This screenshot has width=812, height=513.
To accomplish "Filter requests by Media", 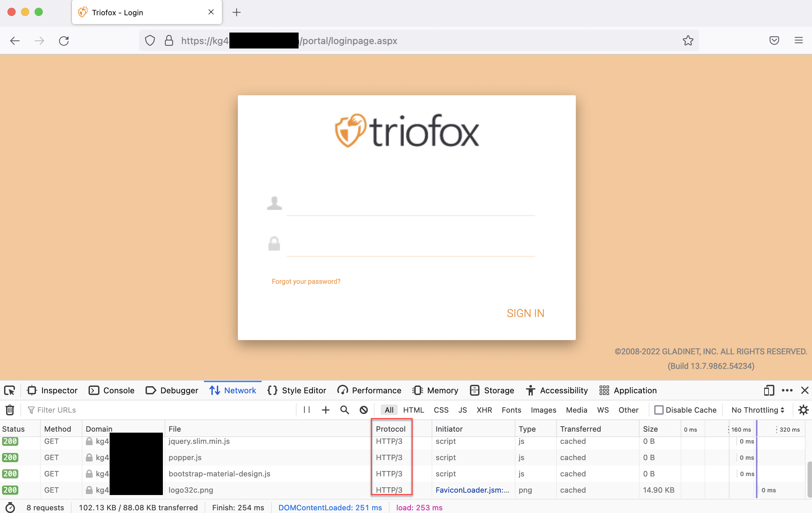I will [x=577, y=410].
